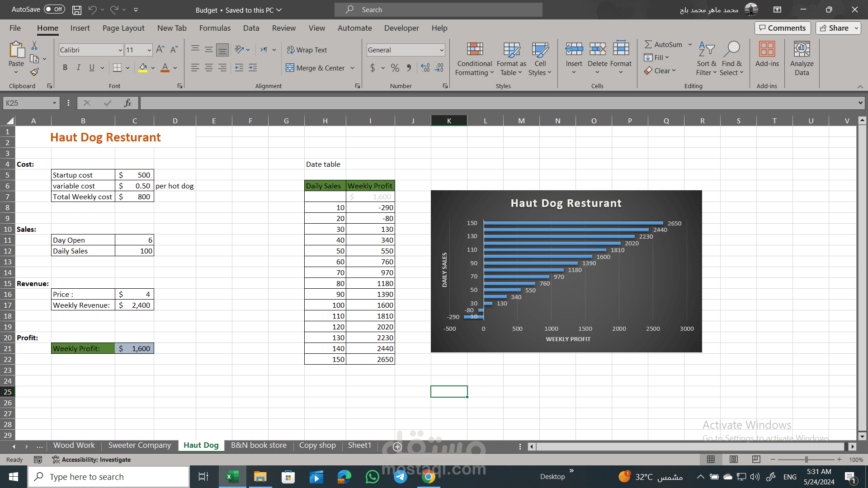Viewport: 868px width, 488px height.
Task: Expand the font name combo box
Action: pos(120,50)
